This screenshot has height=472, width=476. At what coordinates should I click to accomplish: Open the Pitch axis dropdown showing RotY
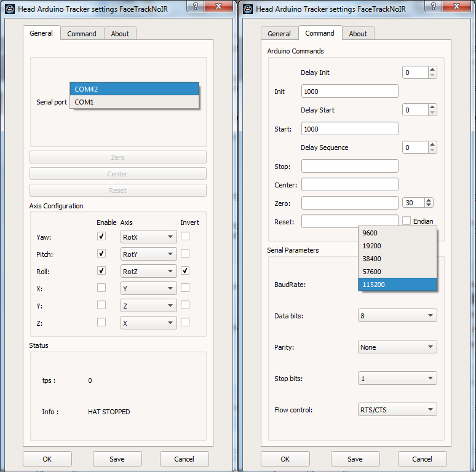pyautogui.click(x=148, y=254)
